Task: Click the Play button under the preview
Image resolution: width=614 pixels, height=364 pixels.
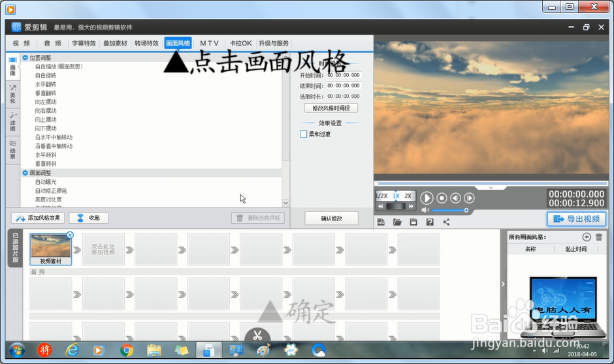Action: pos(427,198)
